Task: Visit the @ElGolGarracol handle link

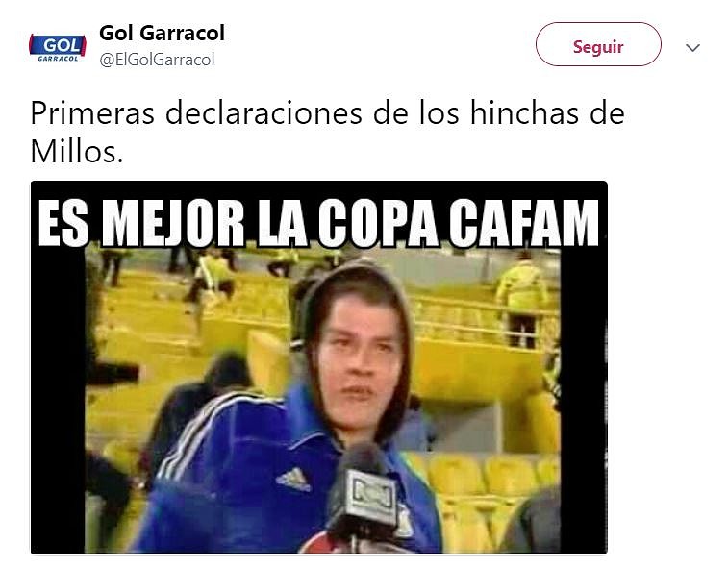Action: pyautogui.click(x=157, y=60)
